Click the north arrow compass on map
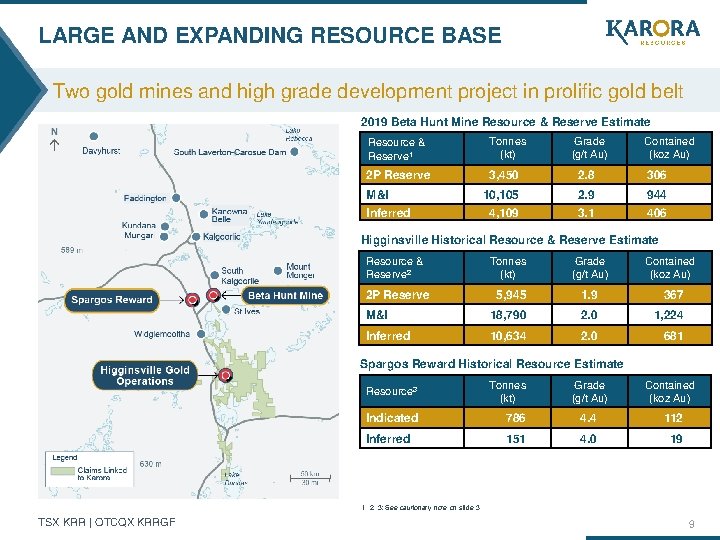Viewport: 720px width, 540px height. tap(54, 139)
